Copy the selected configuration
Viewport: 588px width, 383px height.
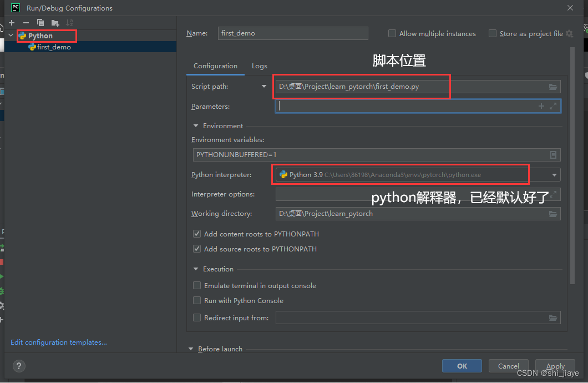[x=40, y=23]
